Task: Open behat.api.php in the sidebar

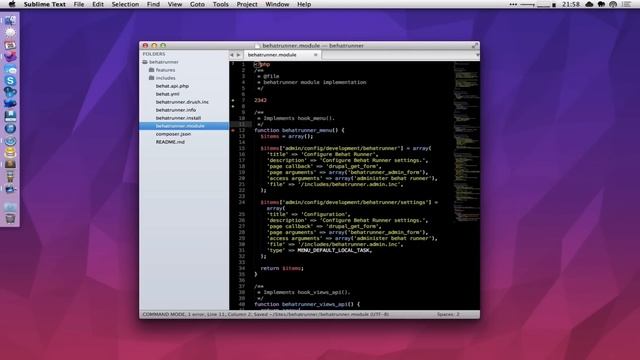Action: 172,86
